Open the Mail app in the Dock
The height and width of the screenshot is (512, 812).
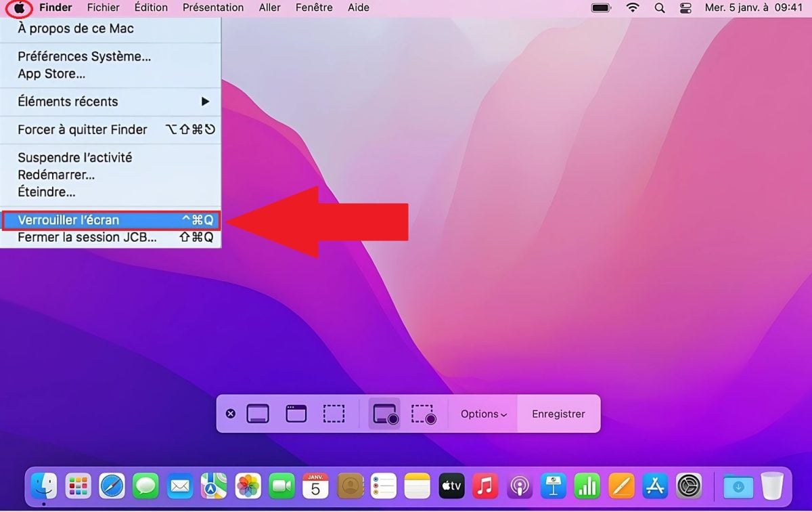180,486
